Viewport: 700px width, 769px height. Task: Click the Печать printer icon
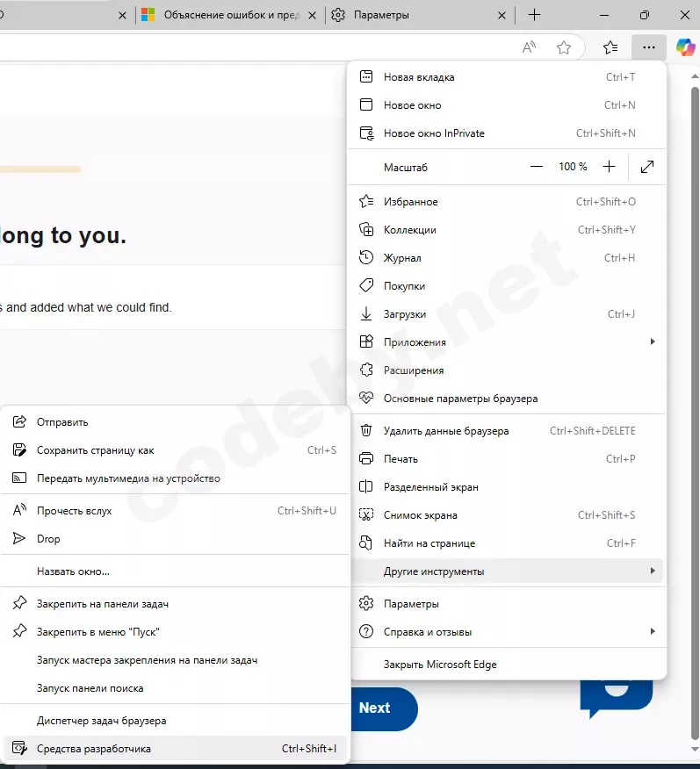366,458
